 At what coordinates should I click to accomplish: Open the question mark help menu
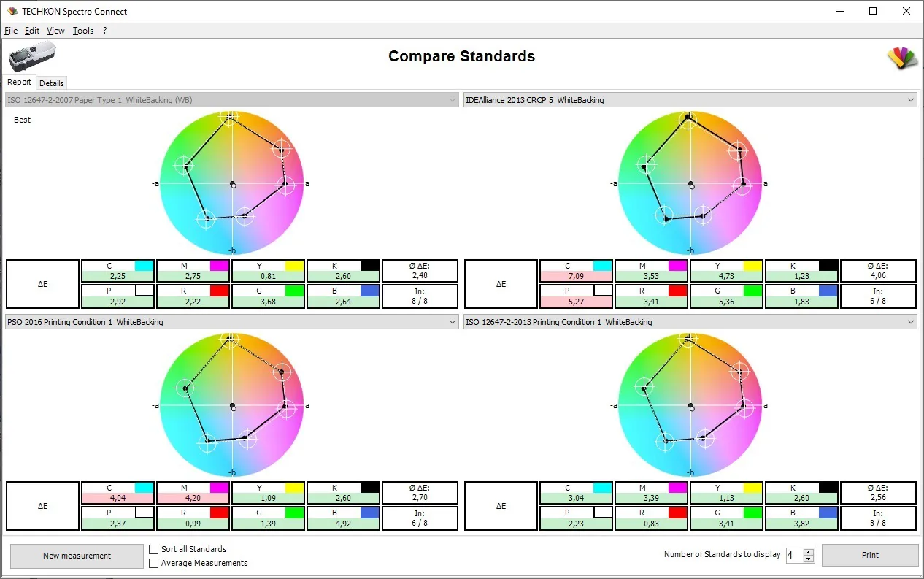coord(105,31)
